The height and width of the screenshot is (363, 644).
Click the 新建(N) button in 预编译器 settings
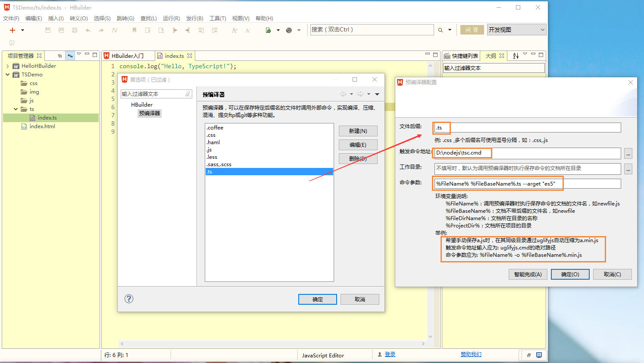tap(358, 131)
